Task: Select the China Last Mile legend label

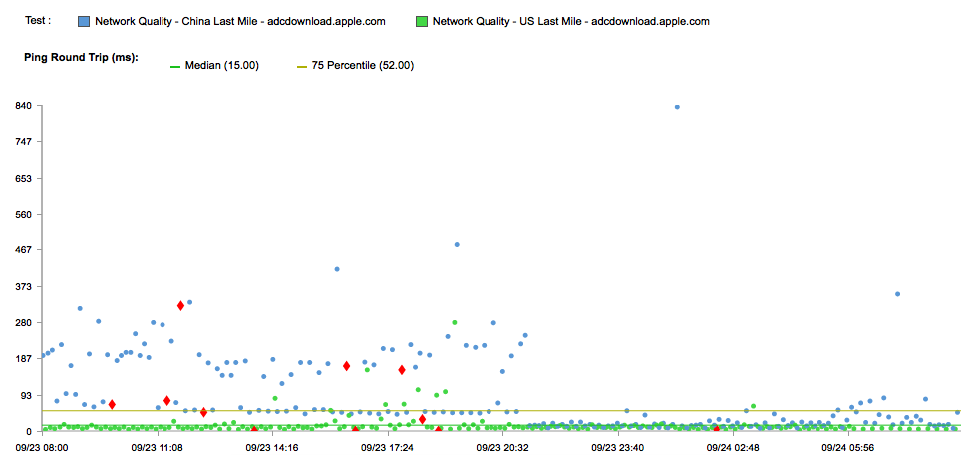Action: [x=240, y=21]
